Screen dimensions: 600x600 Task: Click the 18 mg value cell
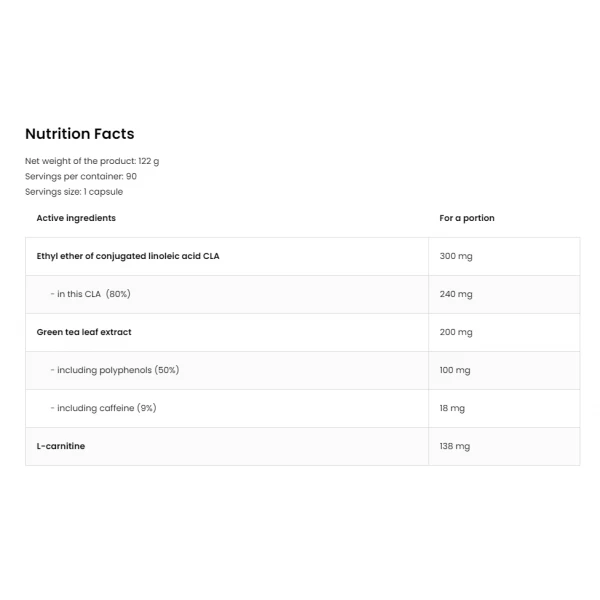504,408
